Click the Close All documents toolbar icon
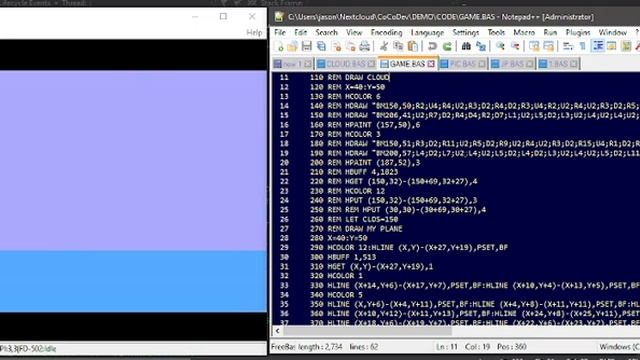Screen dimensions: 640x360 (x=350, y=46)
